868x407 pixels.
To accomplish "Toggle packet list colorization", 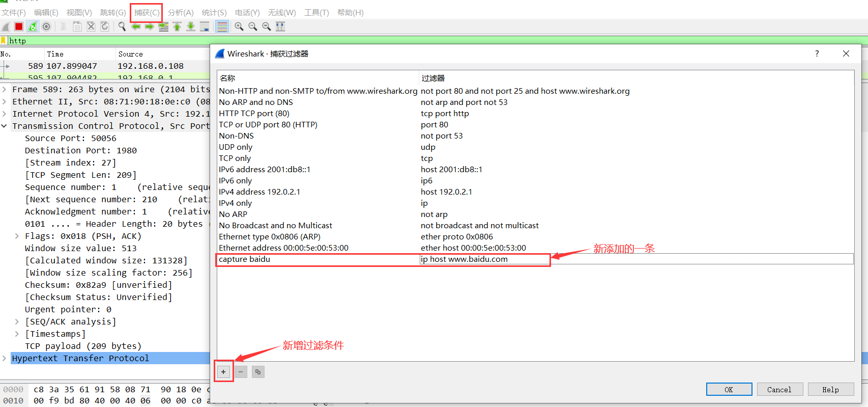I will tap(222, 26).
